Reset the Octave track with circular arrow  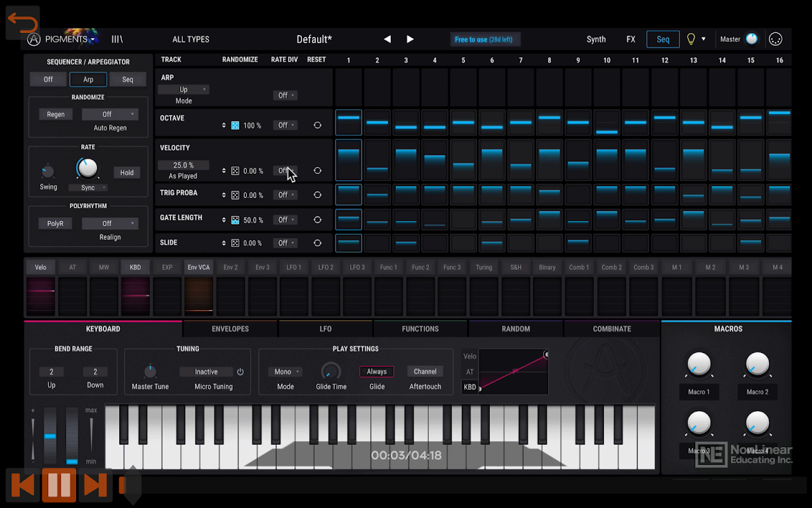[x=317, y=125]
